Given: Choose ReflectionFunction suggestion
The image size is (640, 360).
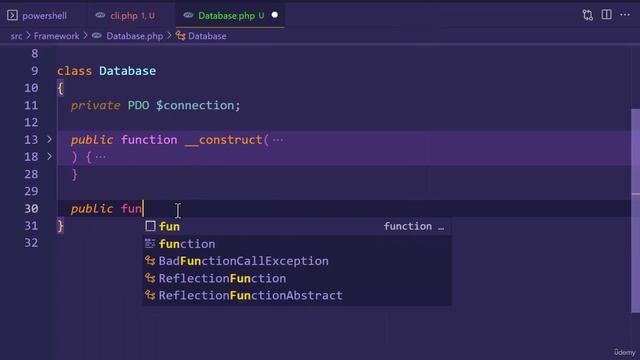Looking at the screenshot, I should pos(297,278).
